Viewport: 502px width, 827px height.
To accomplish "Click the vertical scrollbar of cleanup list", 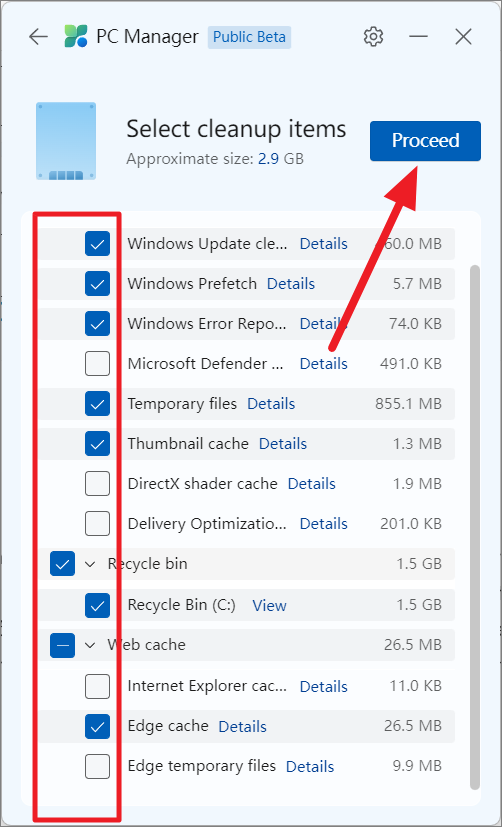I will (x=475, y=527).
